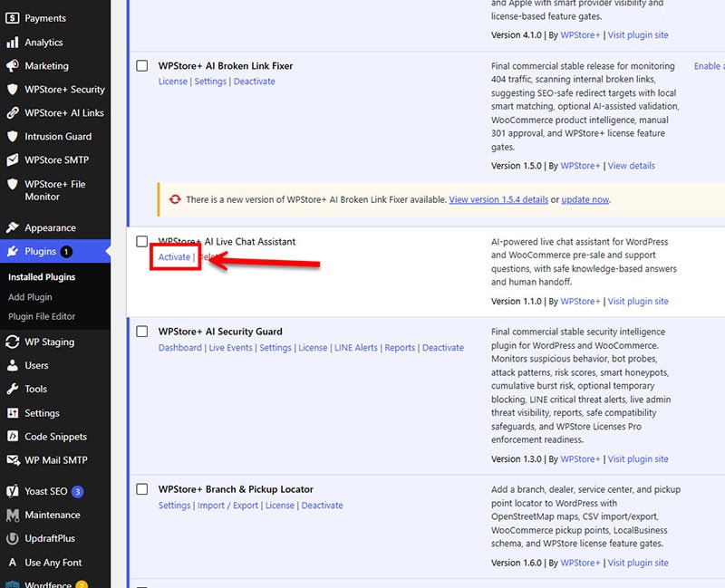Click the Plugins plug icon
This screenshot has height=588, width=725.
[13, 252]
